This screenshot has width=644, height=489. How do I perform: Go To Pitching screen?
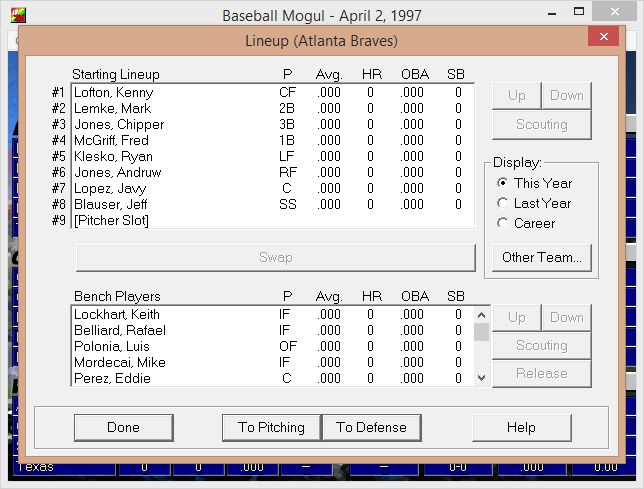pyautogui.click(x=271, y=427)
